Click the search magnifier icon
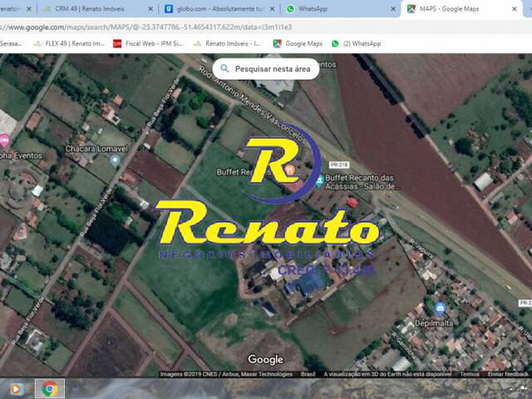Image resolution: width=532 pixels, height=399 pixels. coord(224,68)
